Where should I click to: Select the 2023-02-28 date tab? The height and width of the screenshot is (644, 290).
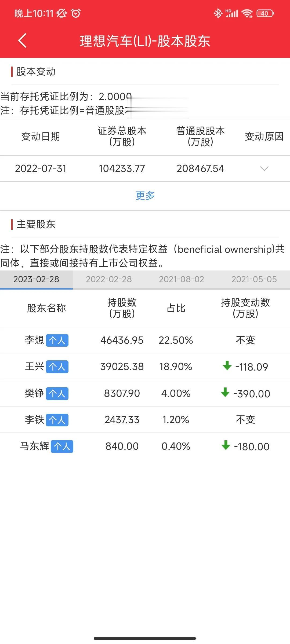coord(36,279)
